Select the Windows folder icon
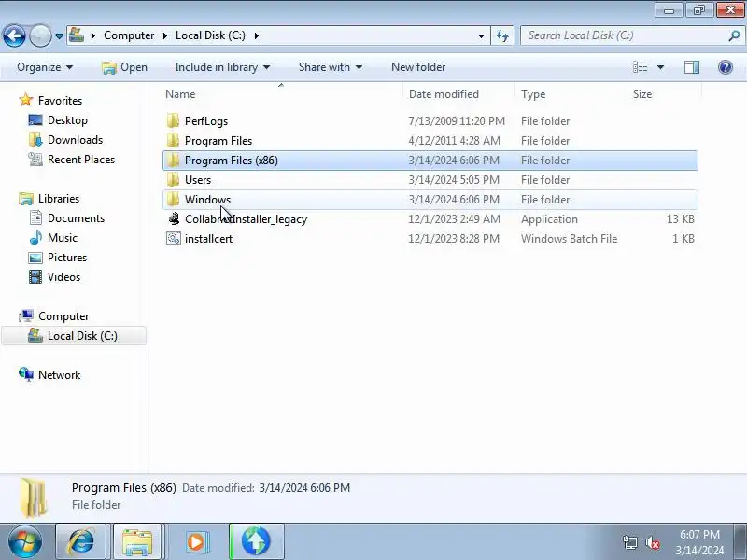747x560 pixels. pyautogui.click(x=174, y=199)
